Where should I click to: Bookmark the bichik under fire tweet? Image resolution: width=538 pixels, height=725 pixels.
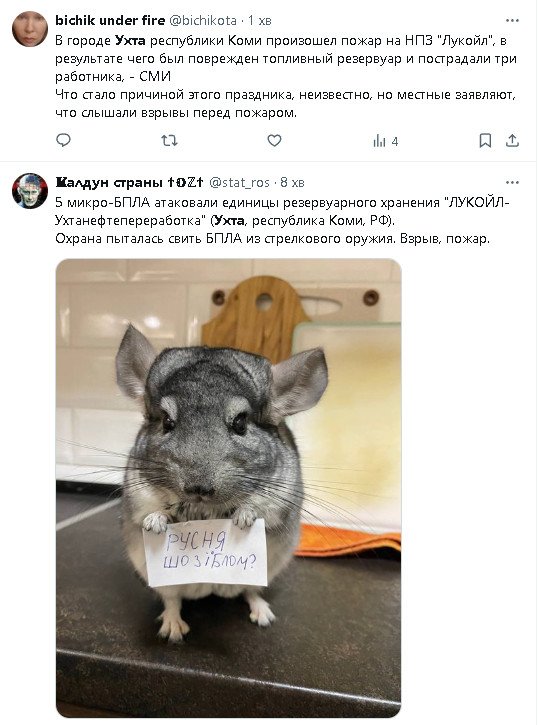pos(485,141)
